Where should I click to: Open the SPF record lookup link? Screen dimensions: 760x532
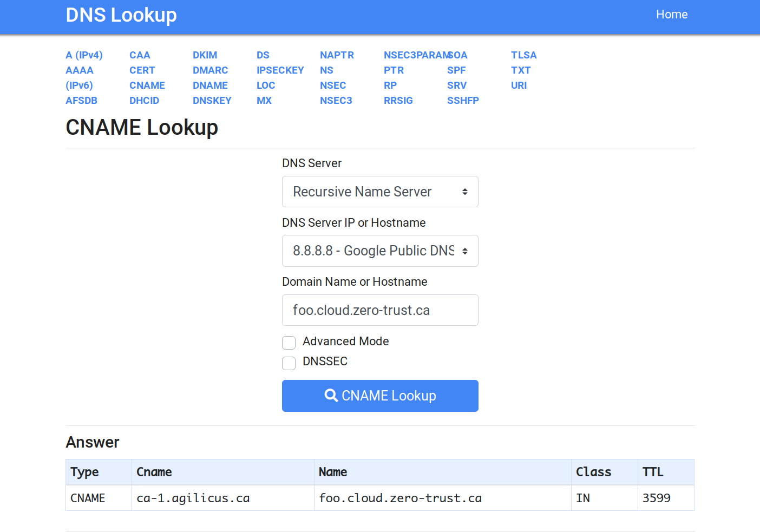456,70
